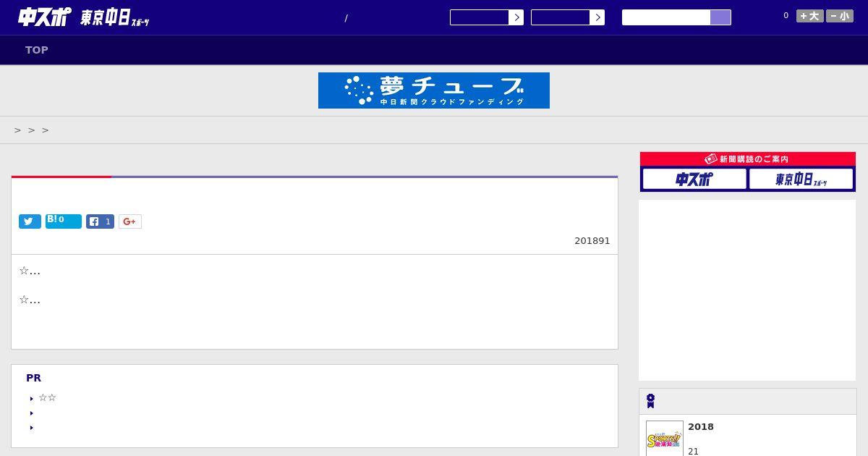The width and height of the screenshot is (868, 456).
Task: Click 中スポ subscription button in sidebar
Action: (694, 179)
